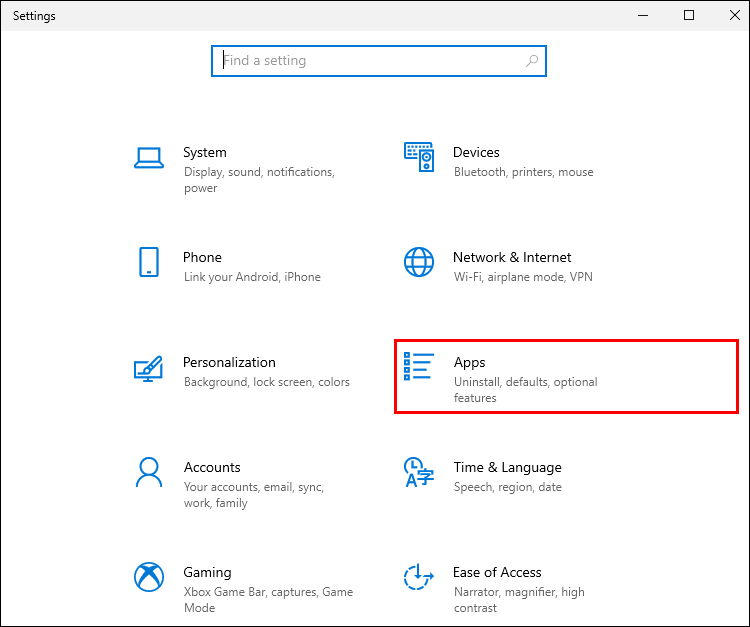
Task: Click 'Speech, region, date' description
Action: tap(507, 487)
